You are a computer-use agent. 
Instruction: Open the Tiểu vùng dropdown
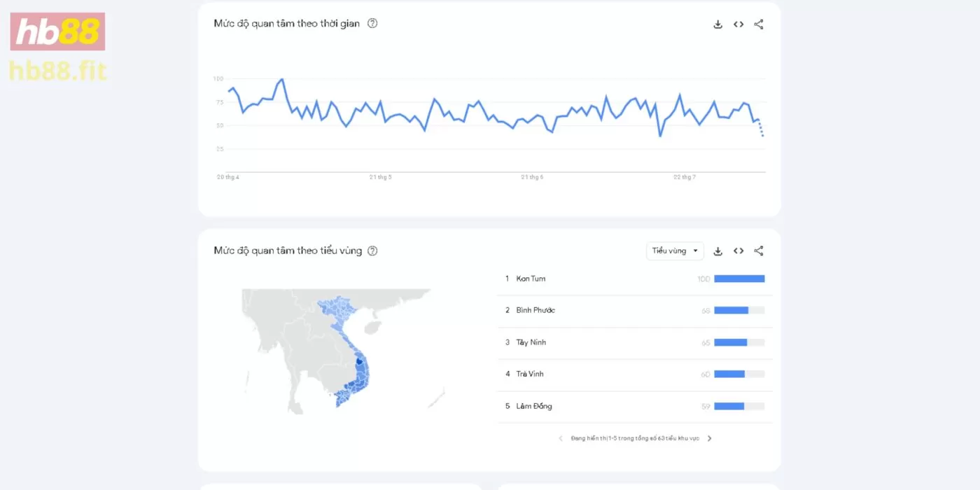[x=675, y=251]
